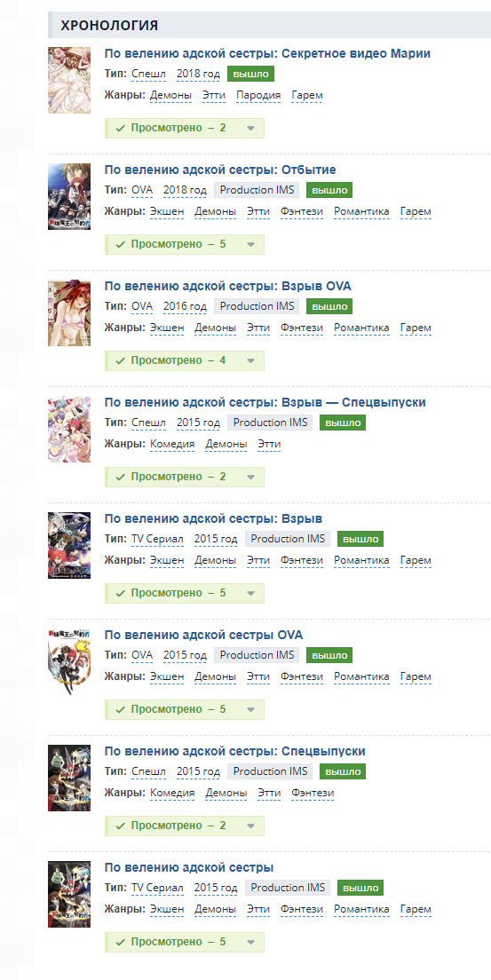Open status dropdown under Взрыв OVA
Viewport: 491px width, 980px height.
250,360
